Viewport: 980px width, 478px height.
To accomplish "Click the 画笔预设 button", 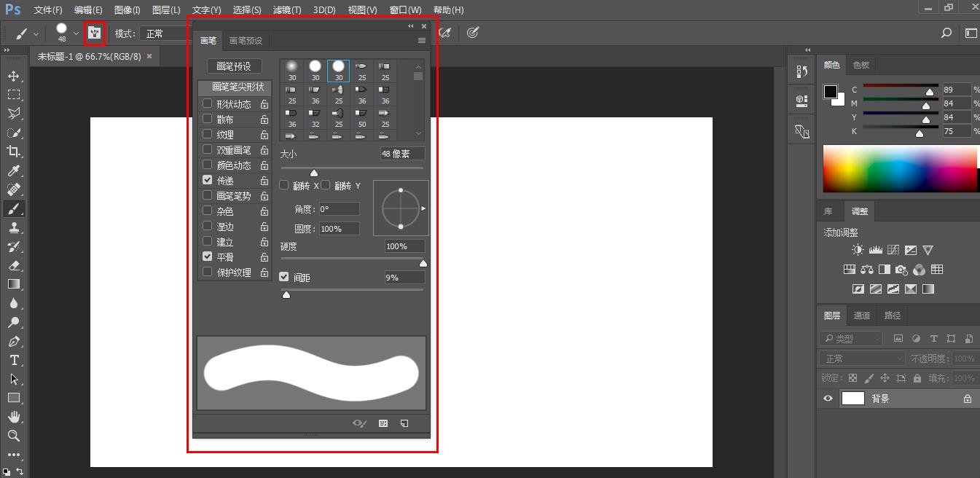I will point(234,66).
